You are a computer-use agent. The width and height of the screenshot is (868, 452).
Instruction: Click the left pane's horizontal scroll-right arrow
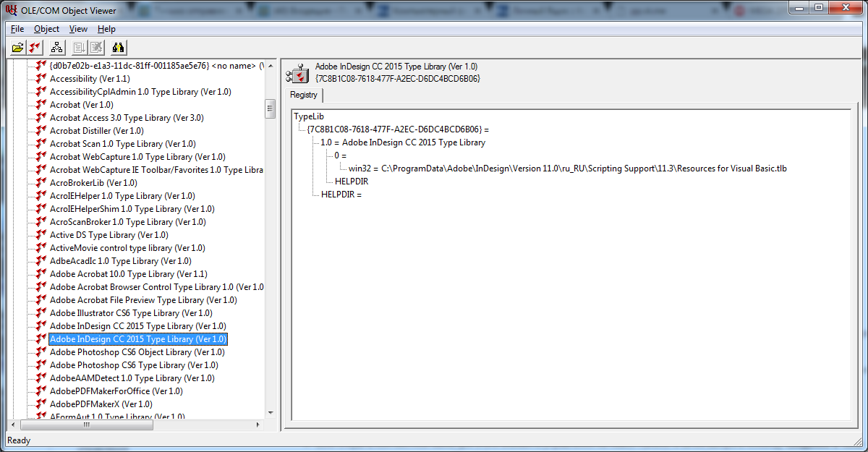258,425
